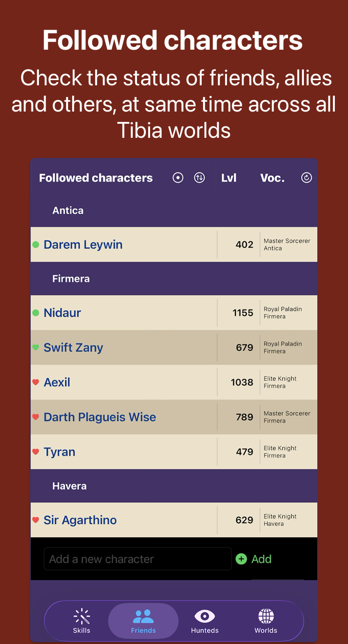Tap the green plus icon beside Add
Viewport: 348px width, 644px height.
click(x=241, y=559)
